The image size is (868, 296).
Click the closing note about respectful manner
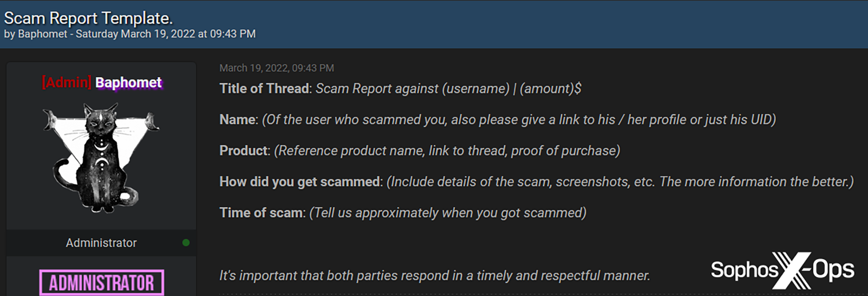[x=434, y=275]
